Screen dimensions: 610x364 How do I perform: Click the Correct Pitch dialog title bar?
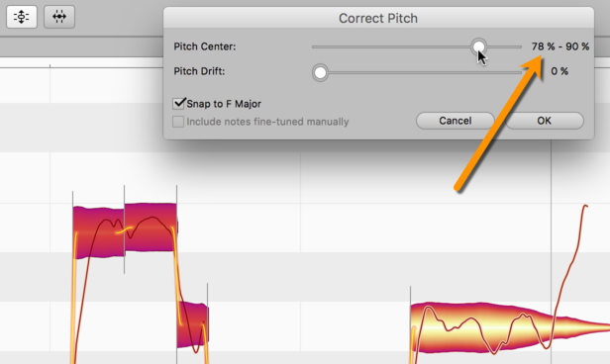coord(378,18)
